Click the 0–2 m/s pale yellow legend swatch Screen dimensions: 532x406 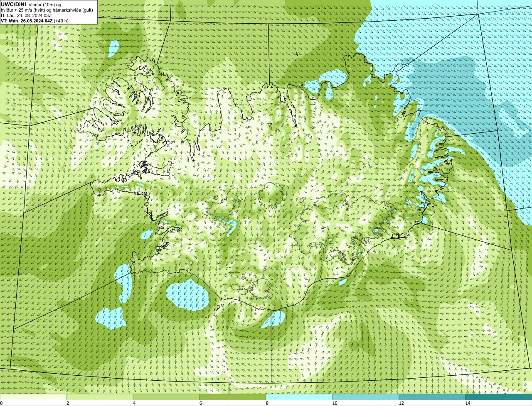[33, 397]
